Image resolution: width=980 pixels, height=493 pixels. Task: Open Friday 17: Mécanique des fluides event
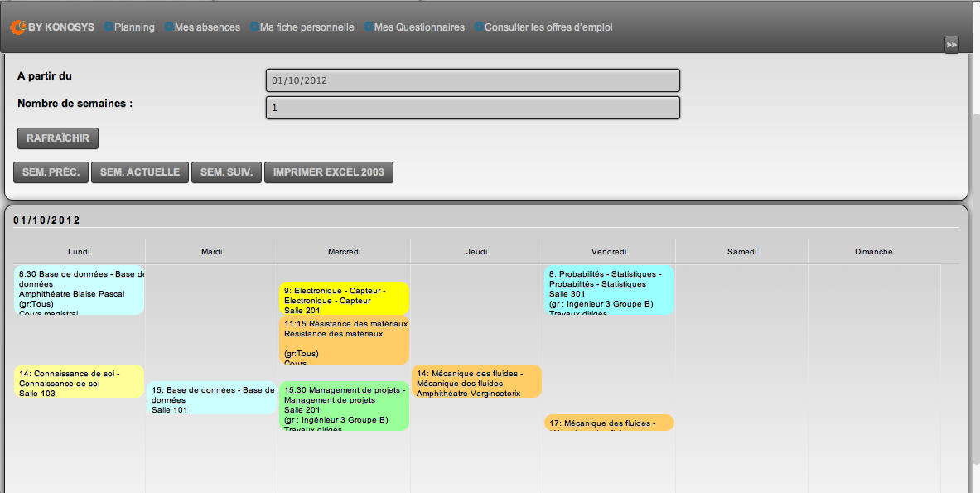(610, 423)
